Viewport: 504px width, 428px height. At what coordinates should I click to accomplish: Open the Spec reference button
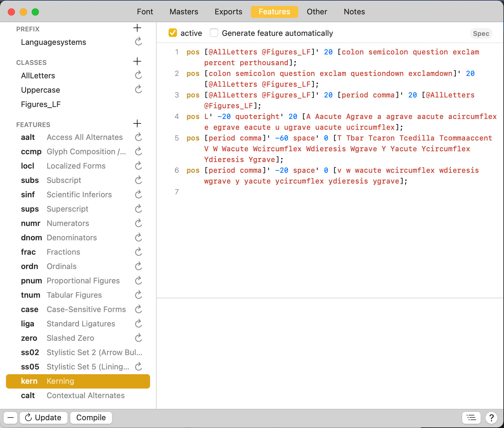(481, 33)
